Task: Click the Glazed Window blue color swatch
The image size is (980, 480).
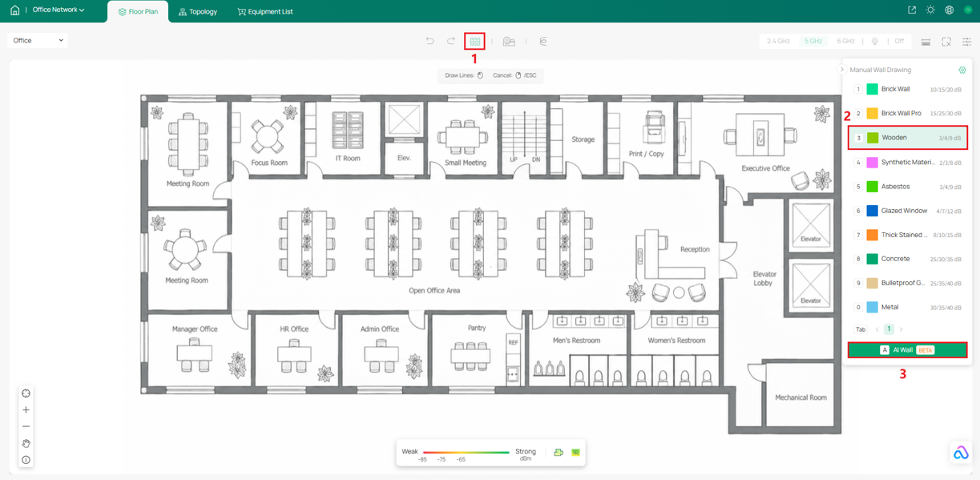Action: 872,211
